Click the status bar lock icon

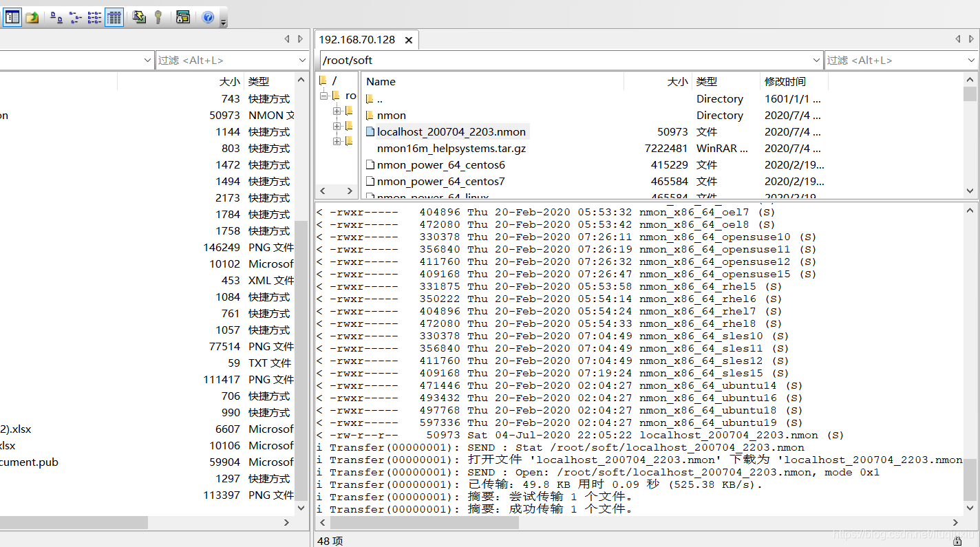tap(957, 541)
